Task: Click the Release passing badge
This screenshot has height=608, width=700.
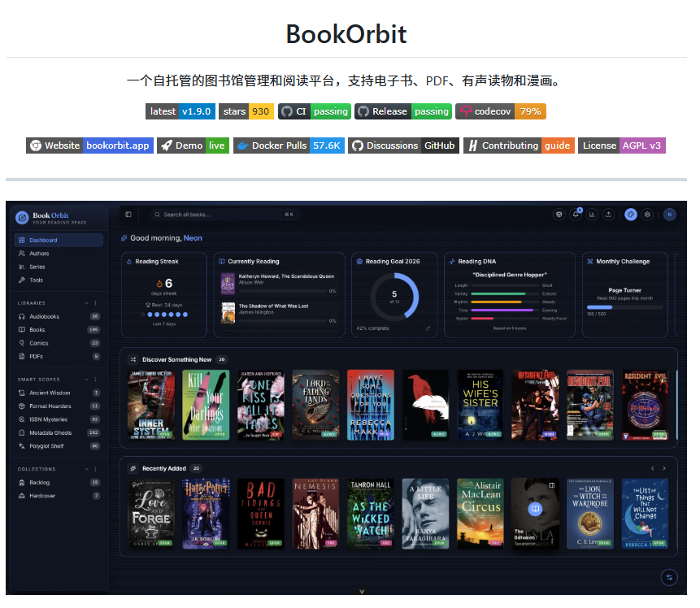Action: (403, 111)
